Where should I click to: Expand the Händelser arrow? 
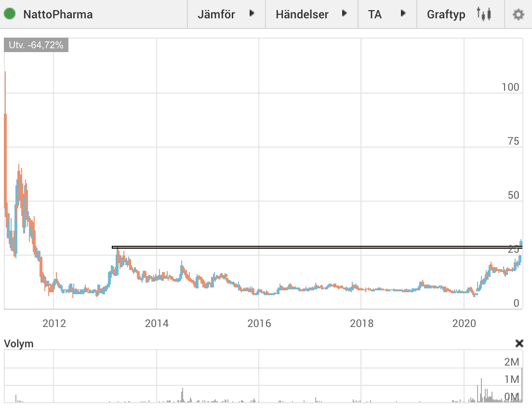[x=345, y=13]
